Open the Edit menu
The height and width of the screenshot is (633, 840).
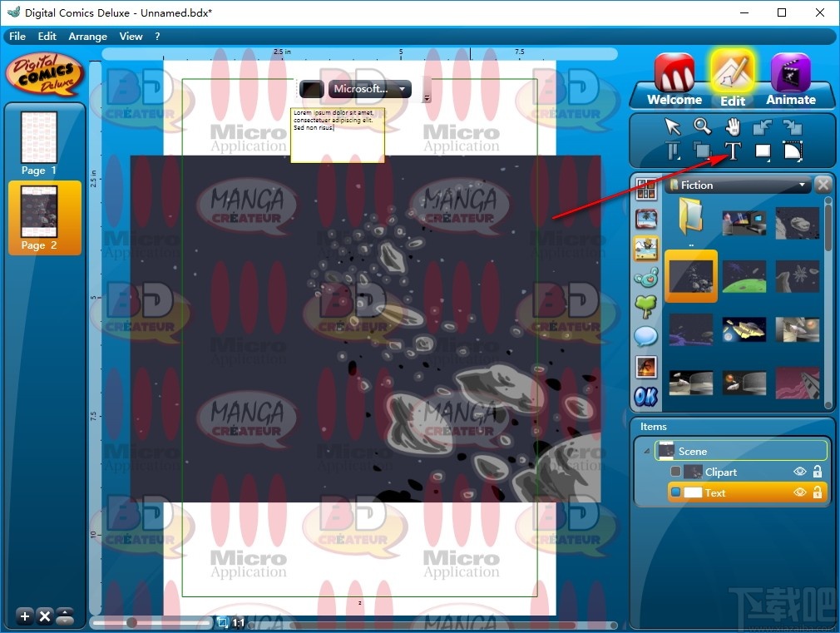(47, 37)
